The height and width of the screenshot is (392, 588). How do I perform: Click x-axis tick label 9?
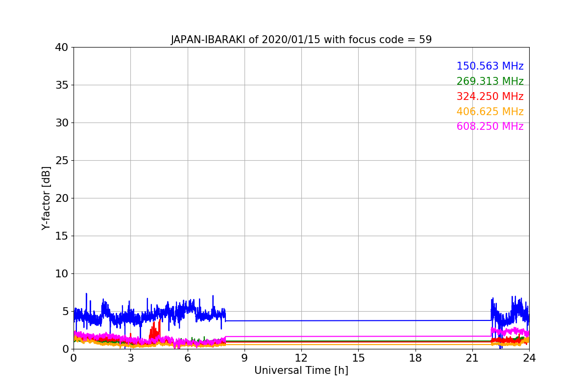point(245,358)
